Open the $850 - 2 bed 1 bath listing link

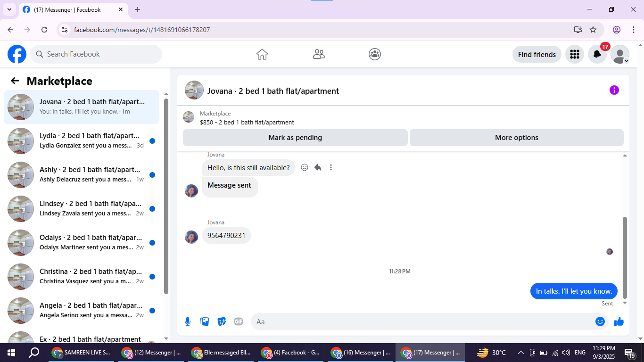247,122
